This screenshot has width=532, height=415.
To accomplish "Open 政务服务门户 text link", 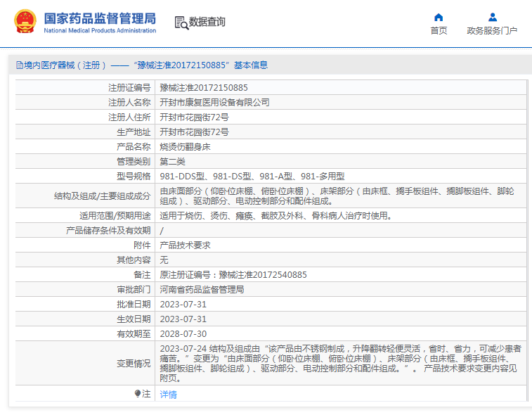I will (492, 30).
